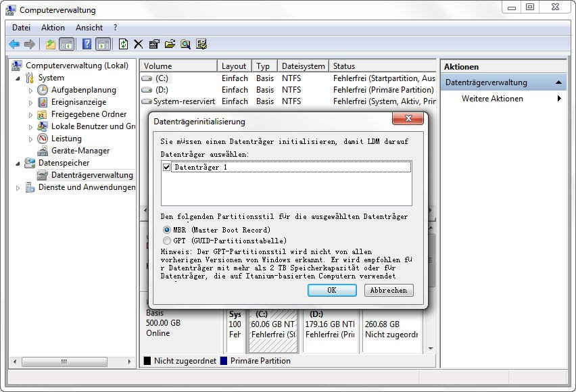Screen dimensions: 576x392
Task: Click the Abbrechen button
Action: [x=389, y=290]
